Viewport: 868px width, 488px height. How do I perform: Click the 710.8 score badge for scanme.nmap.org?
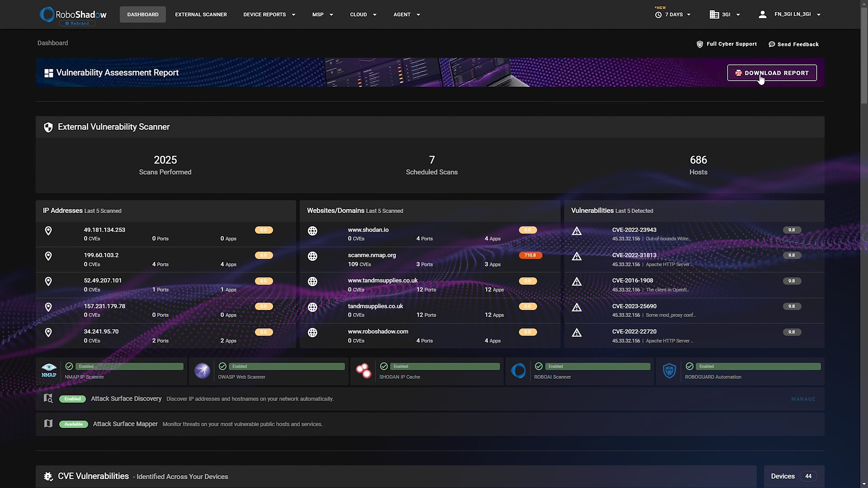(531, 255)
